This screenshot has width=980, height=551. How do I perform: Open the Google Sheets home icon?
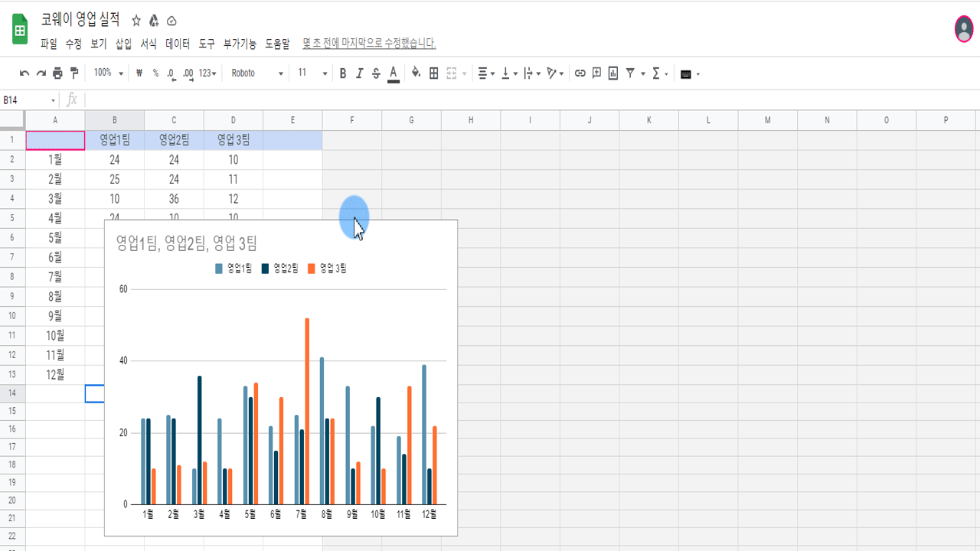coord(20,29)
